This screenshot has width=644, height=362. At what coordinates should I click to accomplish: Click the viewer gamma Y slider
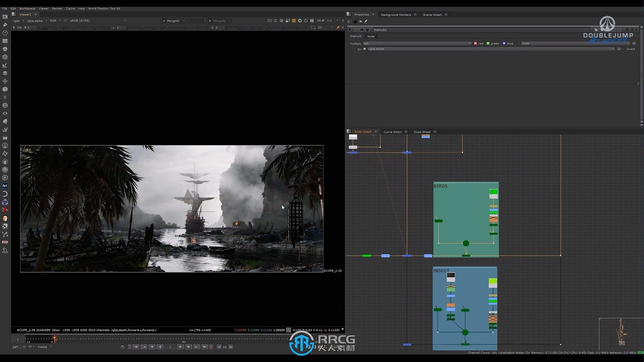click(x=168, y=28)
